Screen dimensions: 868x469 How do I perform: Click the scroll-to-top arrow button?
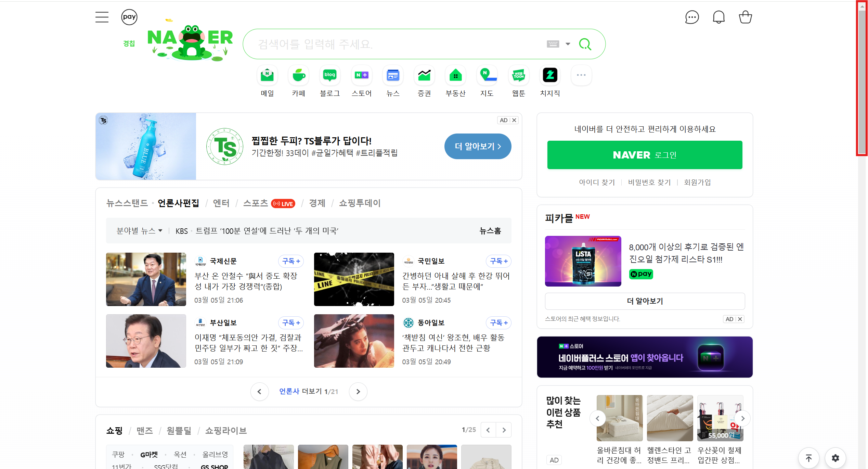(x=809, y=458)
